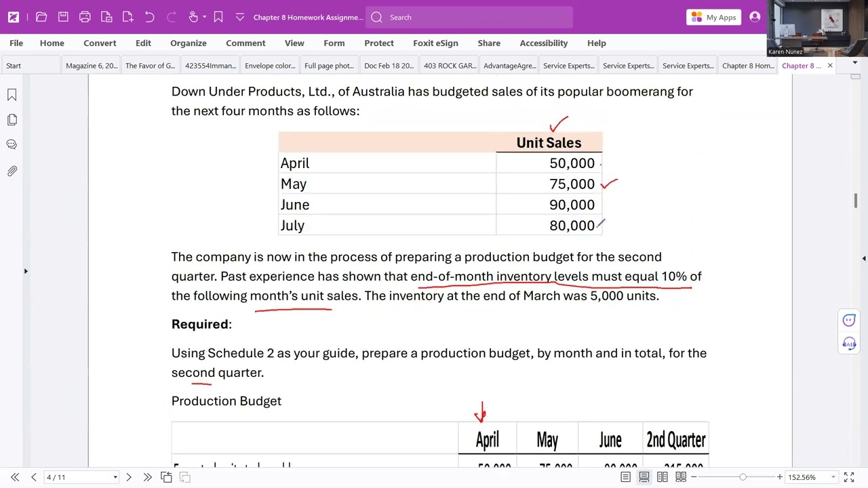Go to the previous page

coord(33,477)
